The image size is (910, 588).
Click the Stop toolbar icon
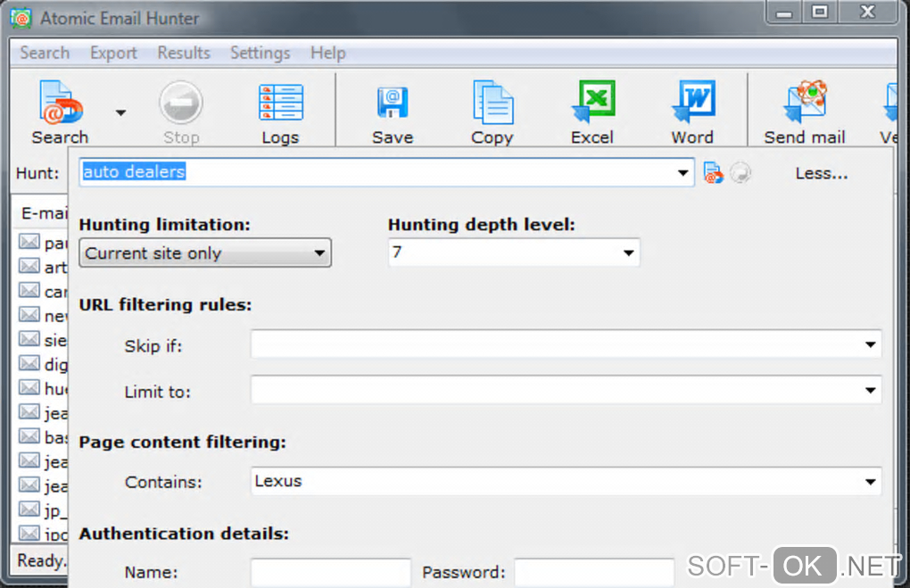(x=181, y=112)
